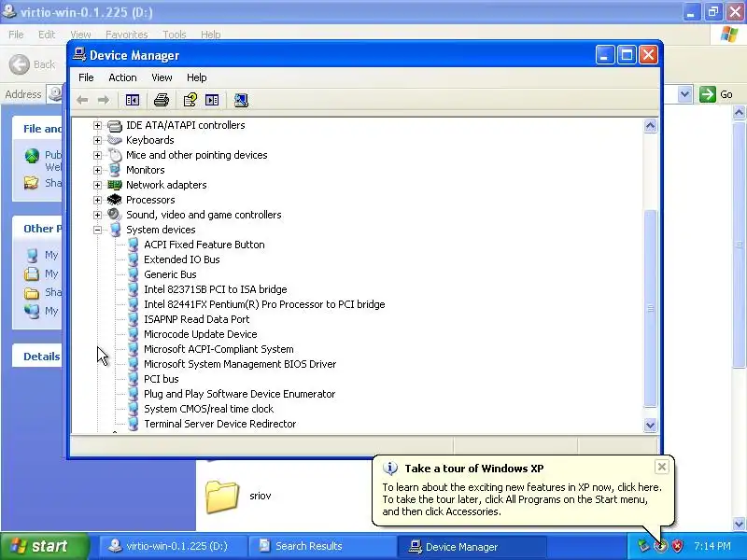Open the Help menu in Device Manager
The width and height of the screenshot is (747, 560).
(x=196, y=77)
